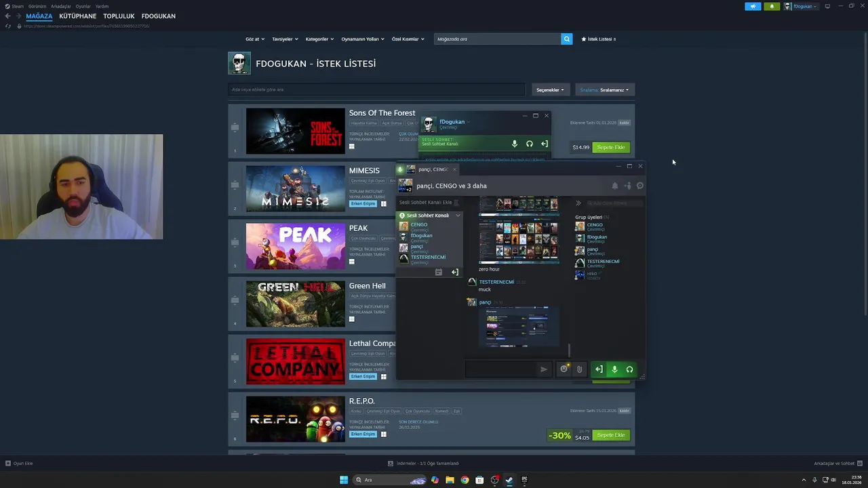Toggle microphone in friends list voice bar

(515, 144)
